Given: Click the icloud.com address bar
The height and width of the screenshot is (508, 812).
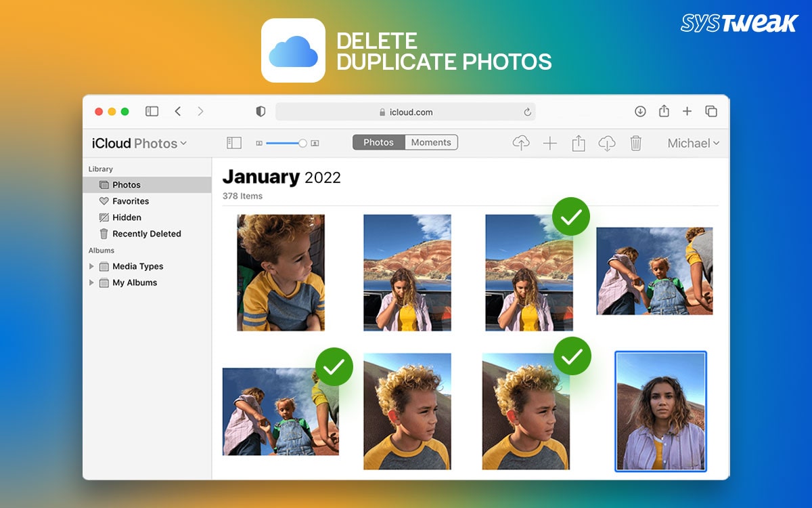Looking at the screenshot, I should (405, 112).
